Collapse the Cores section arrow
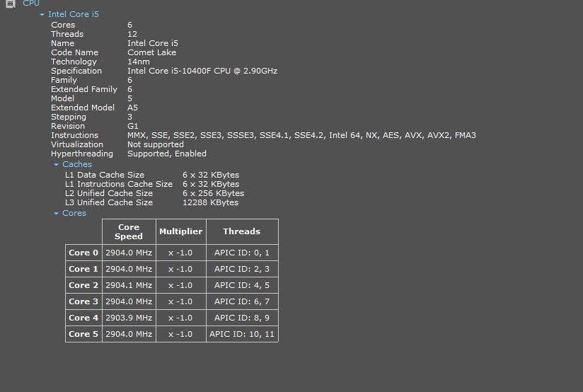Image resolution: width=583 pixels, height=392 pixels. (x=56, y=214)
